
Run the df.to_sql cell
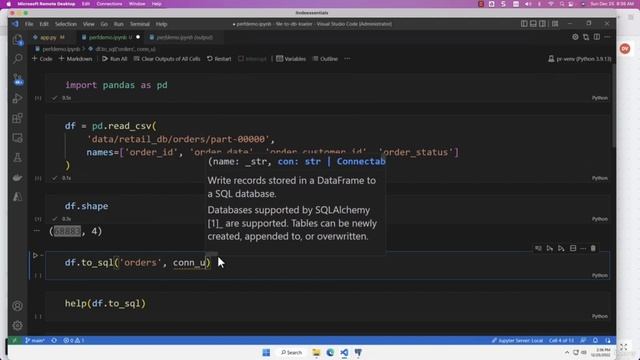[35, 256]
